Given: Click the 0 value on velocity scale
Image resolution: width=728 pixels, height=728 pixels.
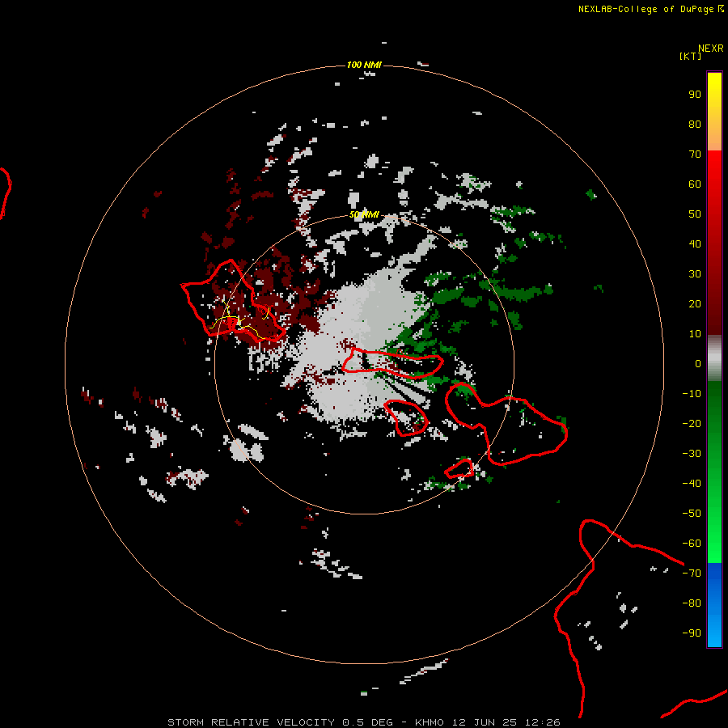Looking at the screenshot, I should click(x=698, y=363).
